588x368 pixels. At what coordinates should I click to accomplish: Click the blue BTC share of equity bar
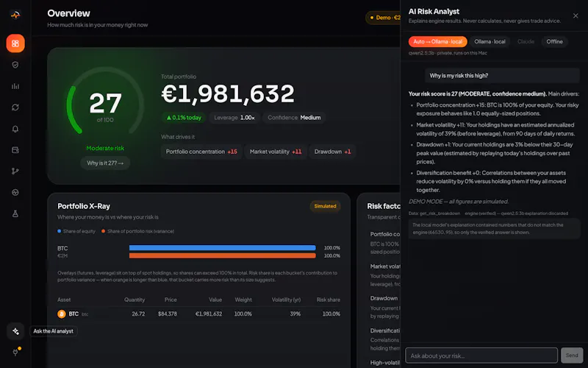click(223, 248)
